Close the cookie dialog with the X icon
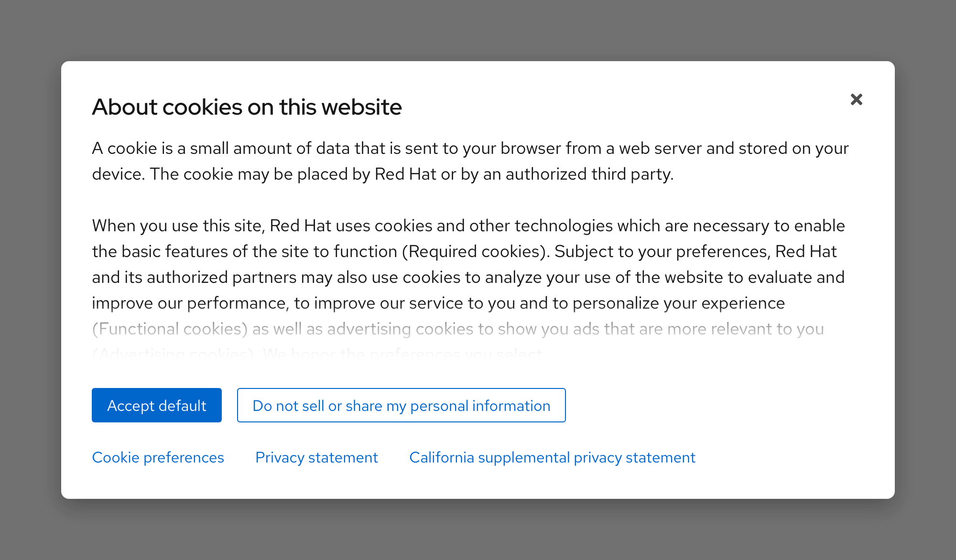 point(856,99)
